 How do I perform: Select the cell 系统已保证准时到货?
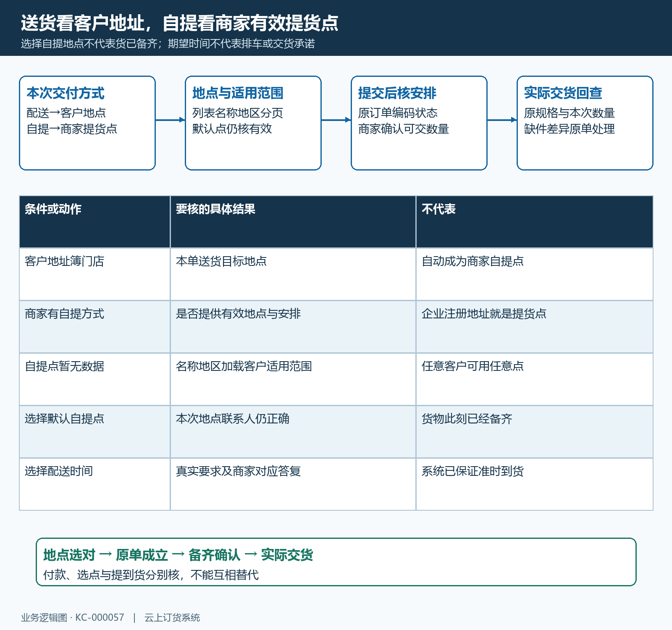[535, 484]
